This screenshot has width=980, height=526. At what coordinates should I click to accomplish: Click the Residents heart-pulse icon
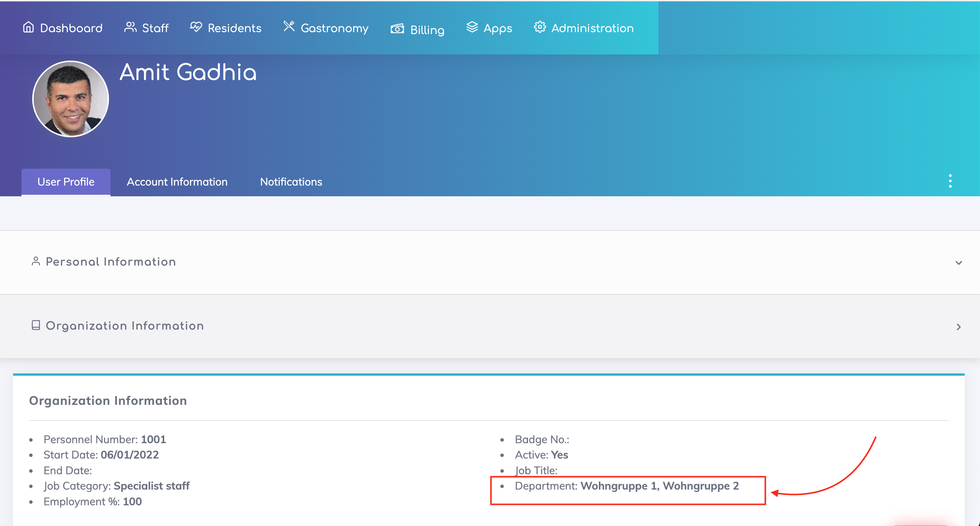pyautogui.click(x=196, y=27)
